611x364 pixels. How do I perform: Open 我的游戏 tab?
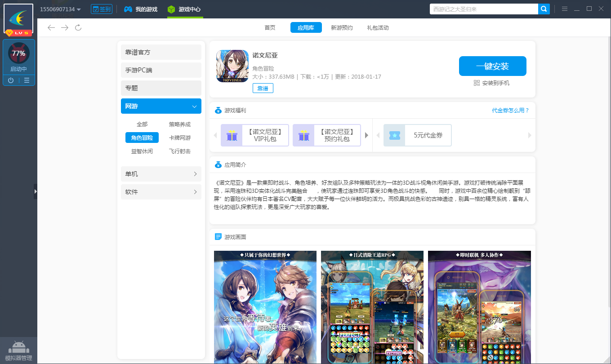tap(141, 9)
